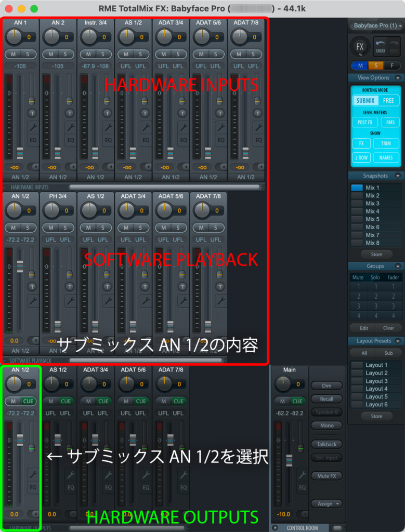405x532 pixels.
Task: Select the SUBMIX routing mode
Action: [x=365, y=100]
